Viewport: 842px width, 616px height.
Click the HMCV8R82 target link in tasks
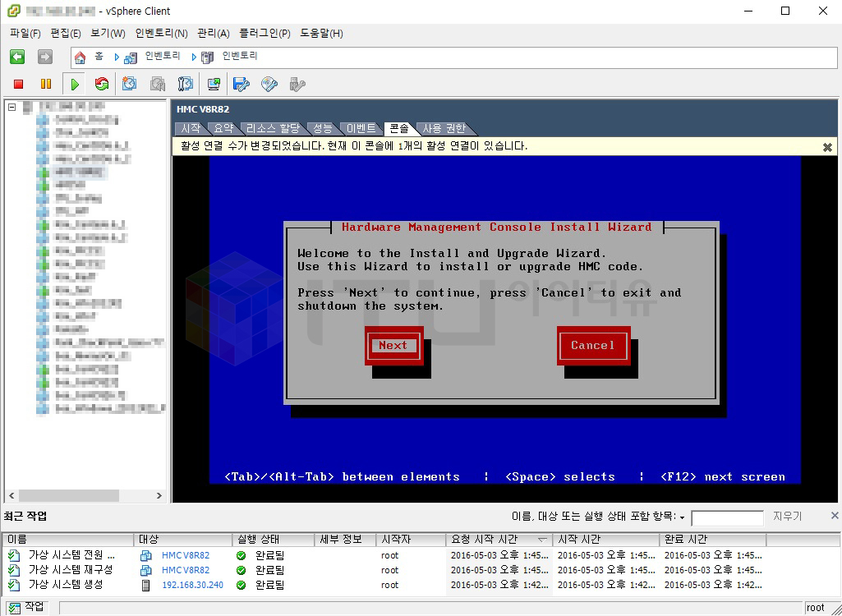(x=186, y=555)
